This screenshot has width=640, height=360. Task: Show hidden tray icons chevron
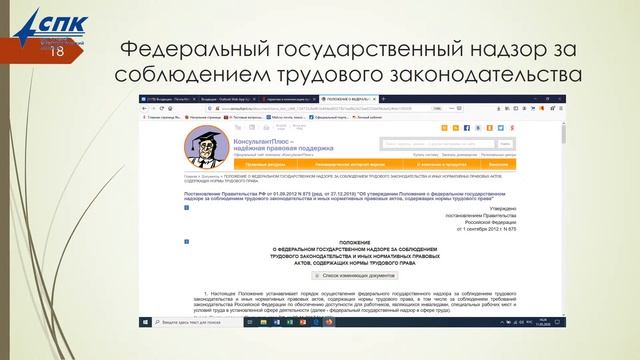[x=502, y=322]
